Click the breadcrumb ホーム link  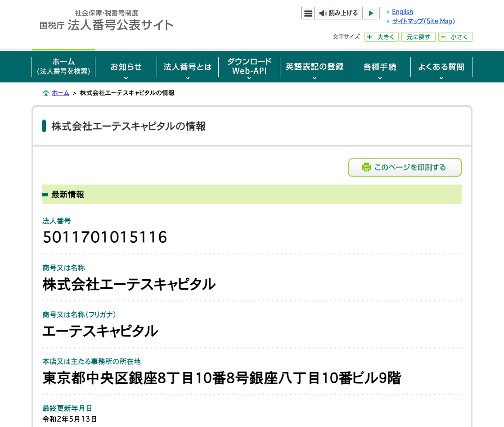coord(60,93)
